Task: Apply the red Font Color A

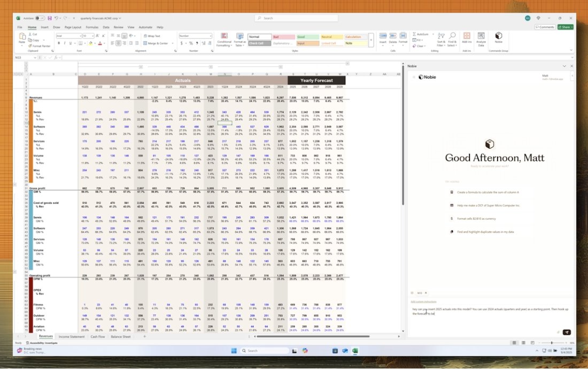Action: pos(100,43)
